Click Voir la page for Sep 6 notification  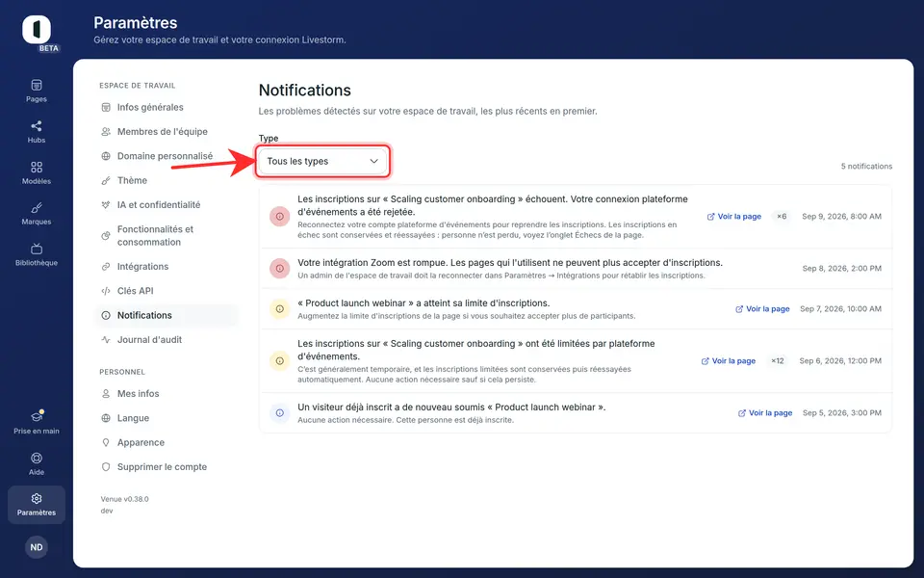[729, 361]
